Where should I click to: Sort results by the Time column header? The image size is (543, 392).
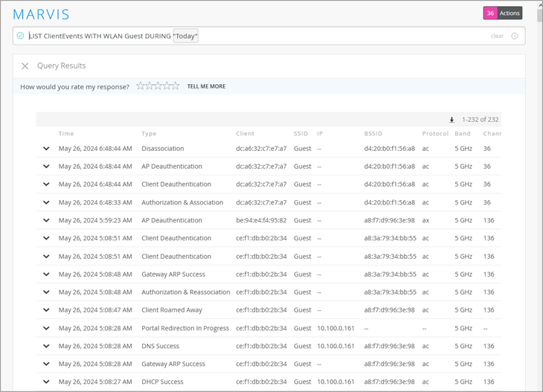(66, 134)
